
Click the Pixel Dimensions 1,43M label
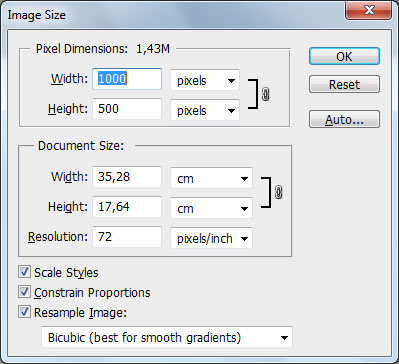point(103,49)
